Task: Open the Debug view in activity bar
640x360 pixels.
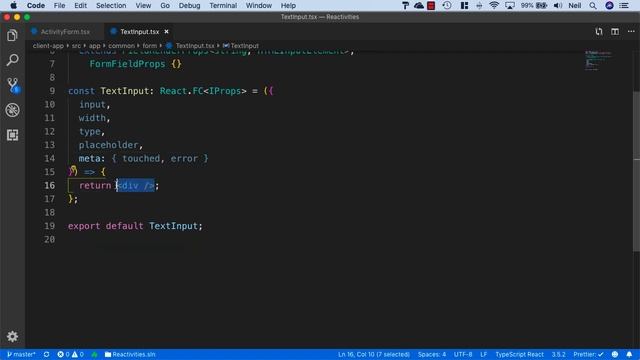Action: [x=12, y=110]
